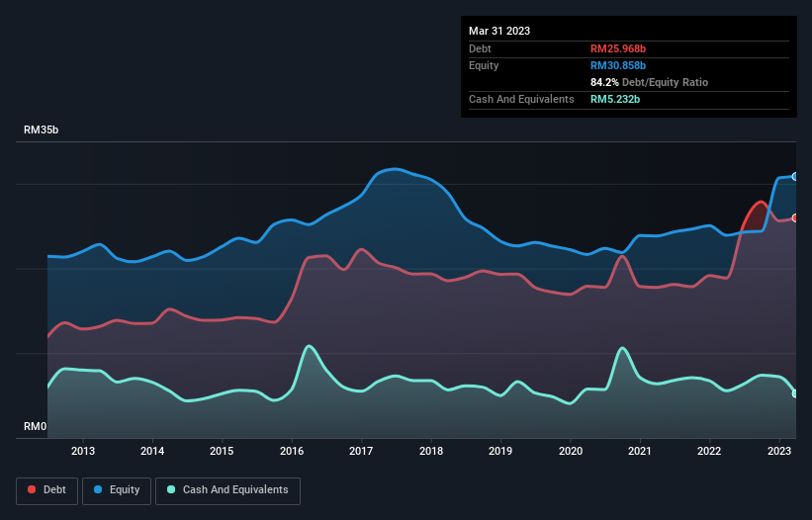
Task: Click the red Debt legend dot
Action: tap(32, 489)
